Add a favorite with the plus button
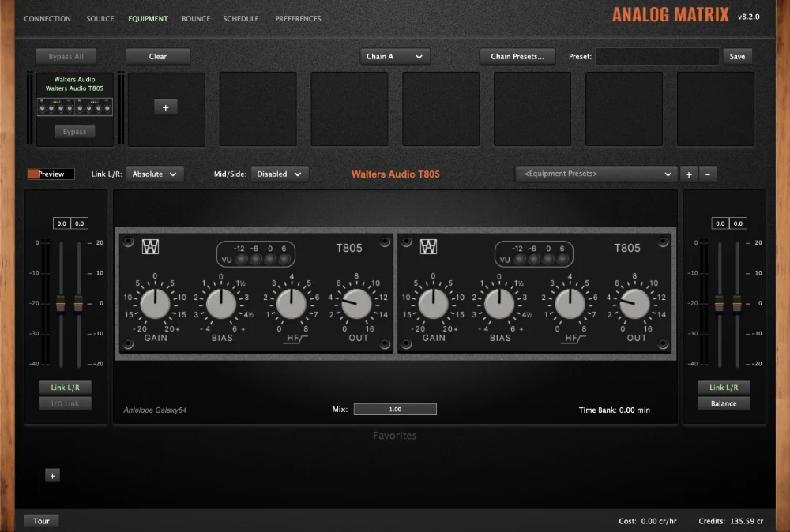Screen dimensions: 790x532 click(x=52, y=476)
